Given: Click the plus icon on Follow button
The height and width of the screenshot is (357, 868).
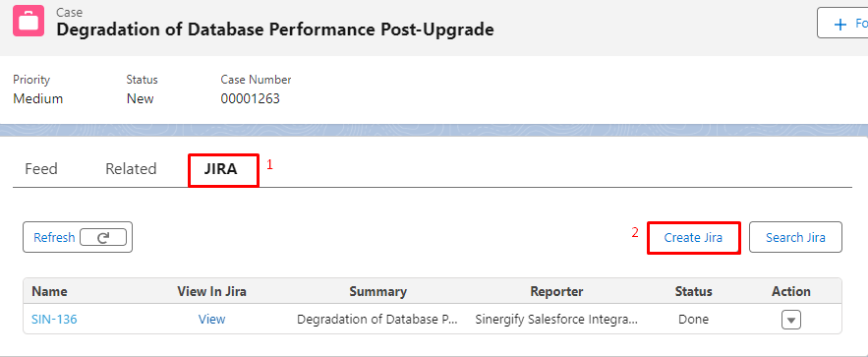Looking at the screenshot, I should tap(840, 24).
